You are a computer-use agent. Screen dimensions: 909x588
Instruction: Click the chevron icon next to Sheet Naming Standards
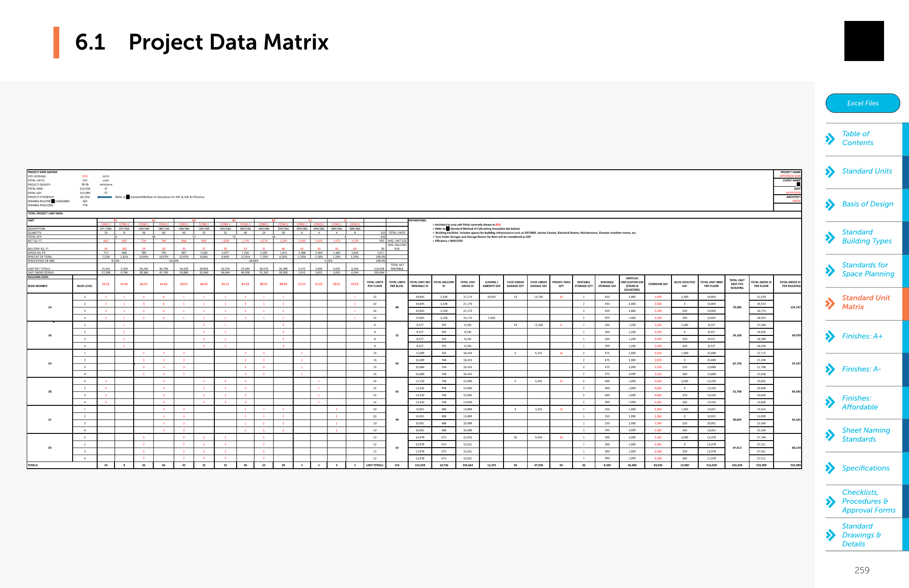830,435
